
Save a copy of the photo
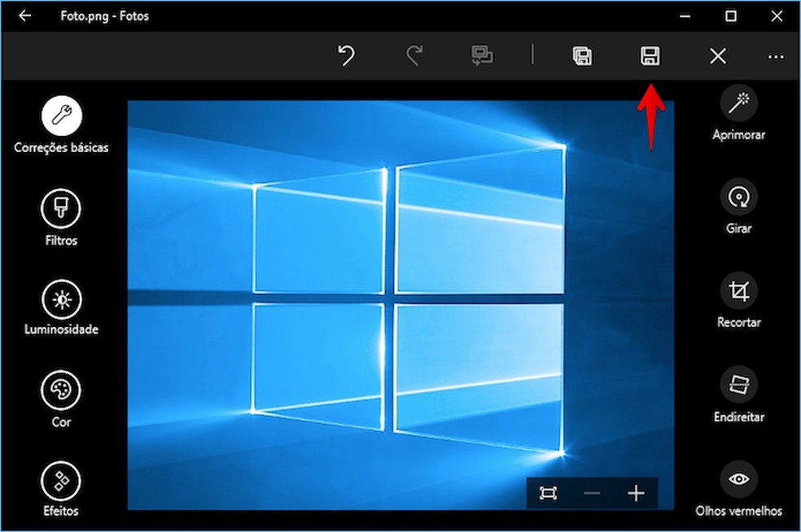click(x=582, y=55)
